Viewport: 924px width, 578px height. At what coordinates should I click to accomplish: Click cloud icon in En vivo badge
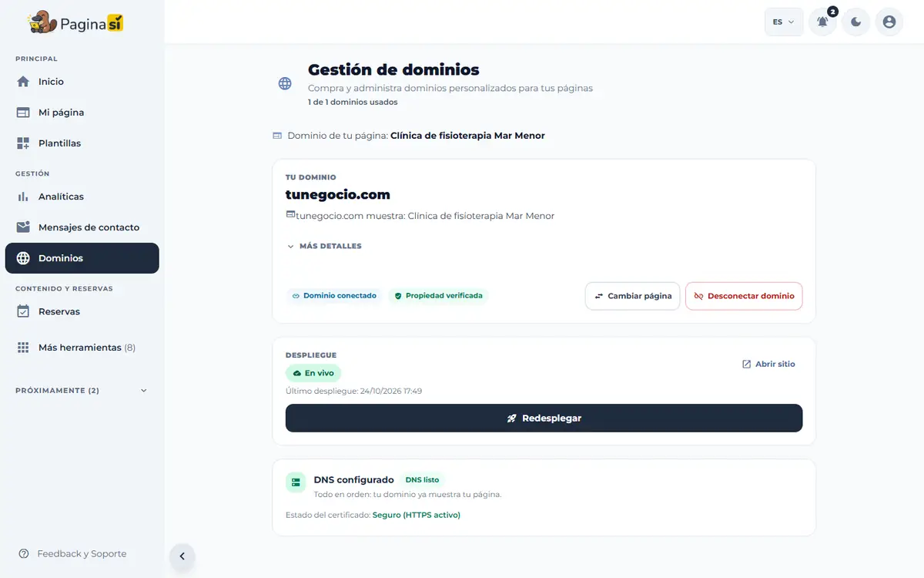[x=297, y=373]
